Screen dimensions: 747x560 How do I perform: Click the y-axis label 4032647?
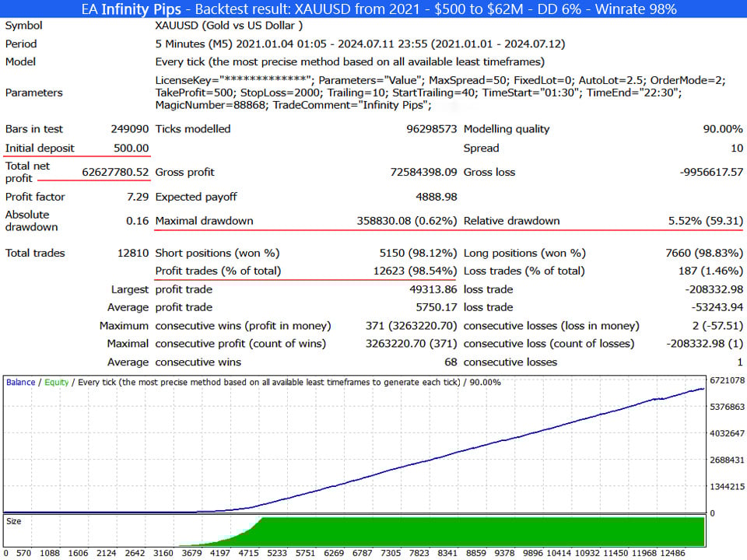pos(727,434)
